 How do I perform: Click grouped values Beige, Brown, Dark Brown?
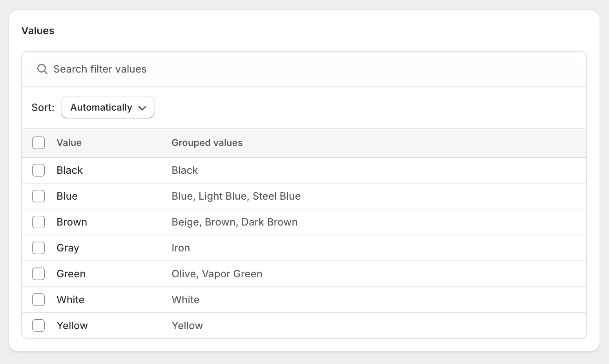235,222
